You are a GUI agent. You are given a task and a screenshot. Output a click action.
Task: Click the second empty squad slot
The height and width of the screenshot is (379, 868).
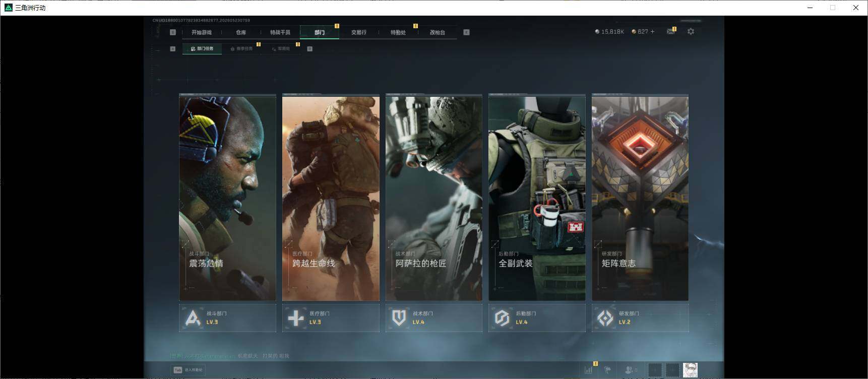[x=672, y=370]
